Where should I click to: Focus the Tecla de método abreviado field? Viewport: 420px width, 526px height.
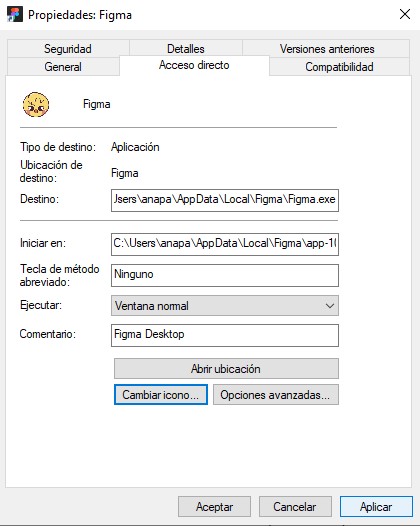coord(225,275)
